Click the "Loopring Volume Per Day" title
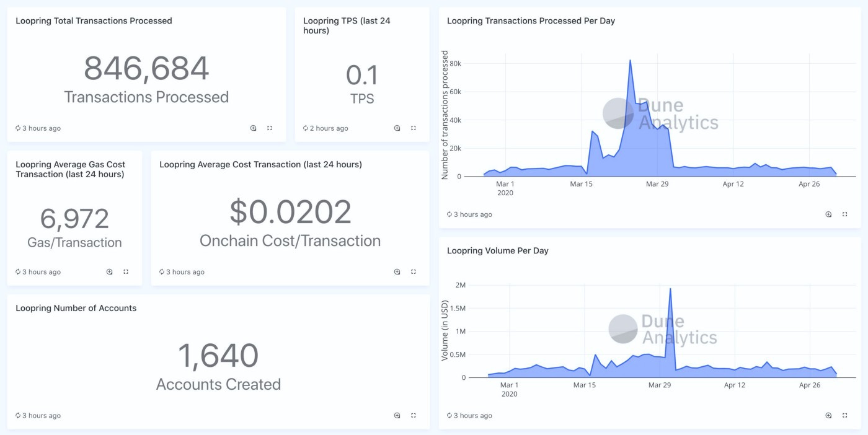This screenshot has height=435, width=868. coord(498,251)
